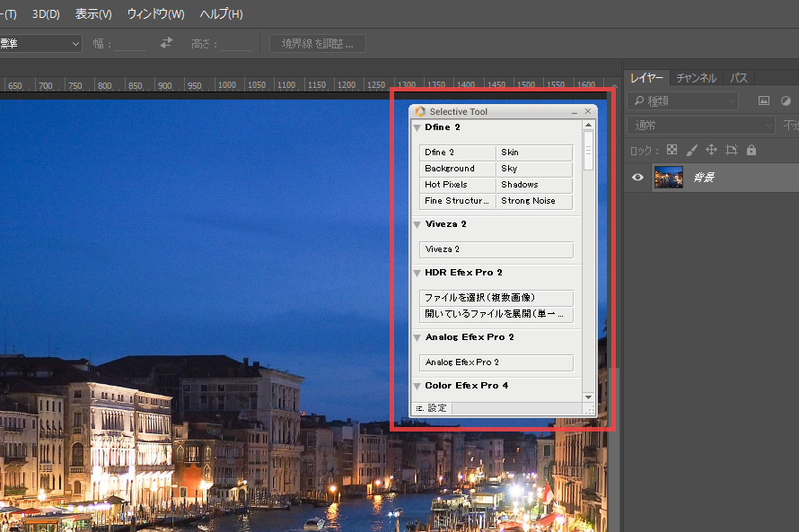Apply Dfine Hot Pixels preset
Screen dimensions: 799x532
pyautogui.click(x=458, y=185)
